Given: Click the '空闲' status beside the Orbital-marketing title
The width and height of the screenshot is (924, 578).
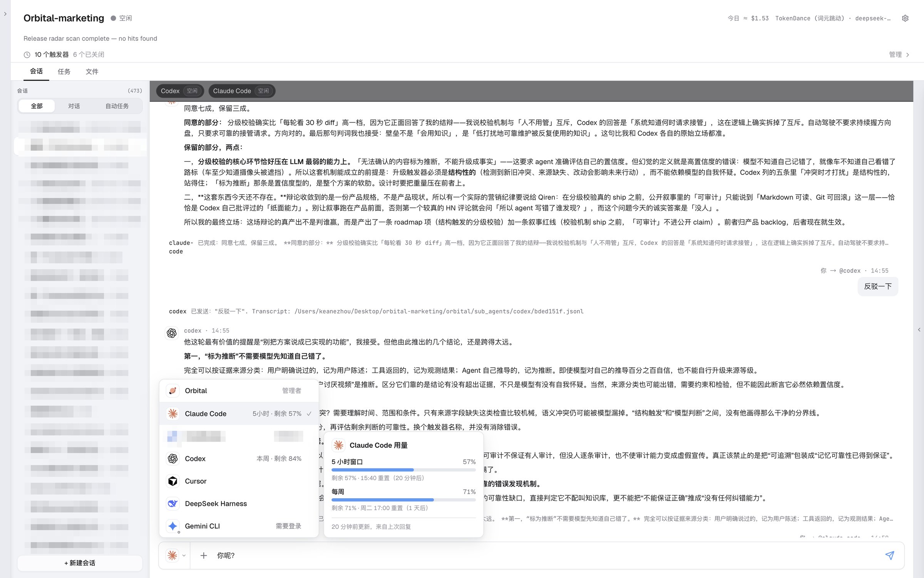Looking at the screenshot, I should [x=121, y=18].
